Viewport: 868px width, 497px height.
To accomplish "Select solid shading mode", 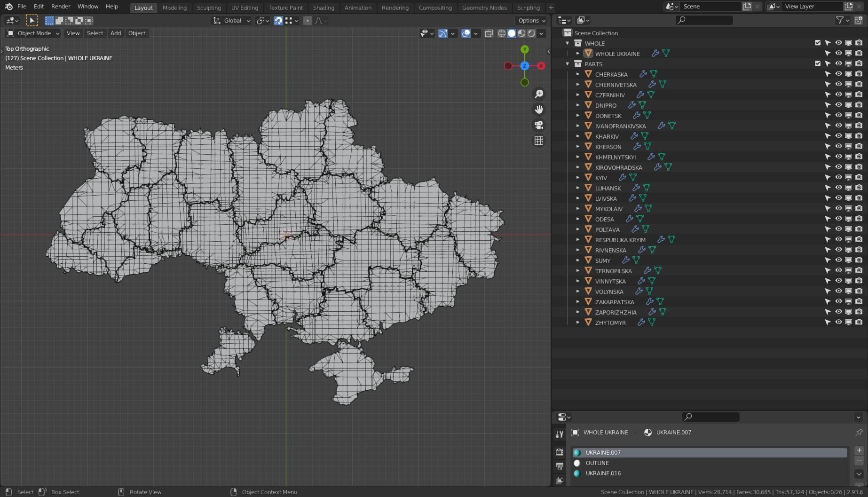I will point(512,33).
